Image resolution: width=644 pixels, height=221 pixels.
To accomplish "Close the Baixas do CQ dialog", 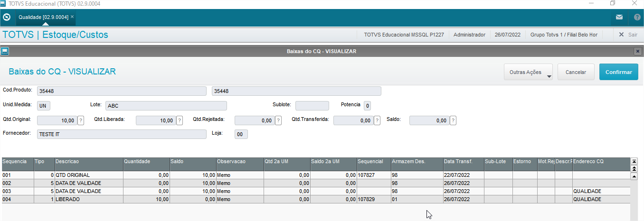I will pos(637,51).
